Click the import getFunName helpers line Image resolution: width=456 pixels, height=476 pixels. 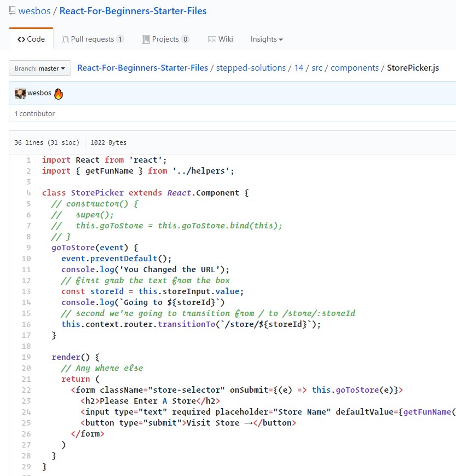click(138, 171)
